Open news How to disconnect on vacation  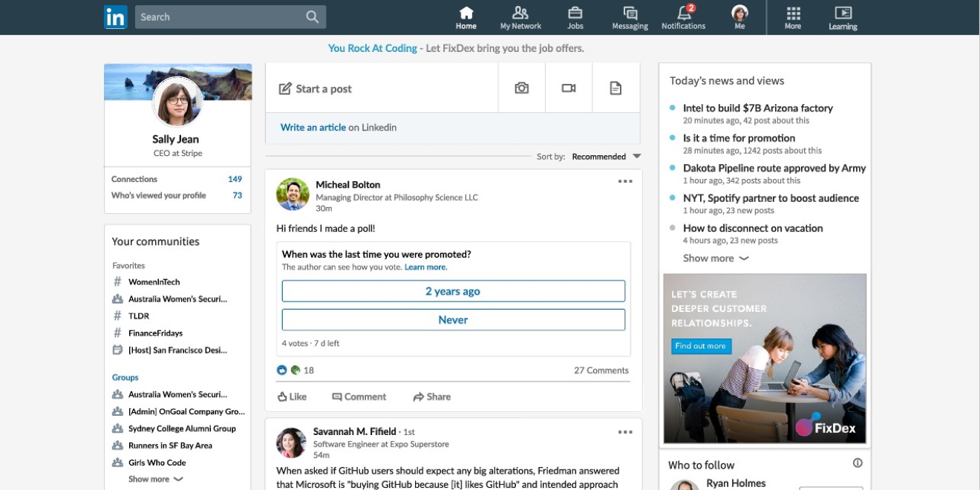753,229
